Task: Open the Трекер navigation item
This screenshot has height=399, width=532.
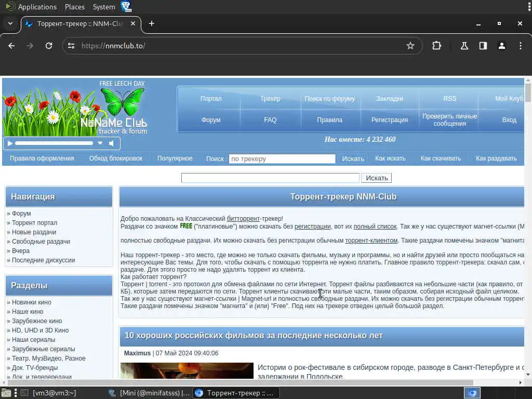Action: 270,99
